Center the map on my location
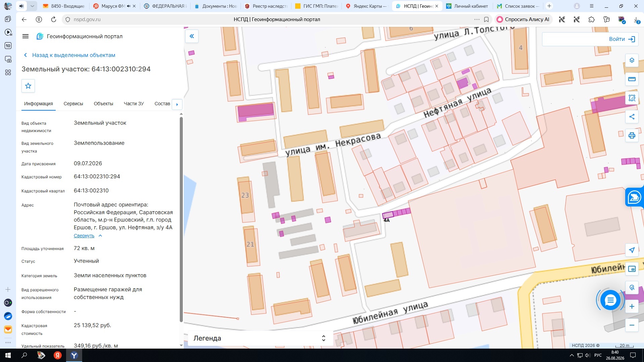This screenshot has height=362, width=644. [632, 250]
